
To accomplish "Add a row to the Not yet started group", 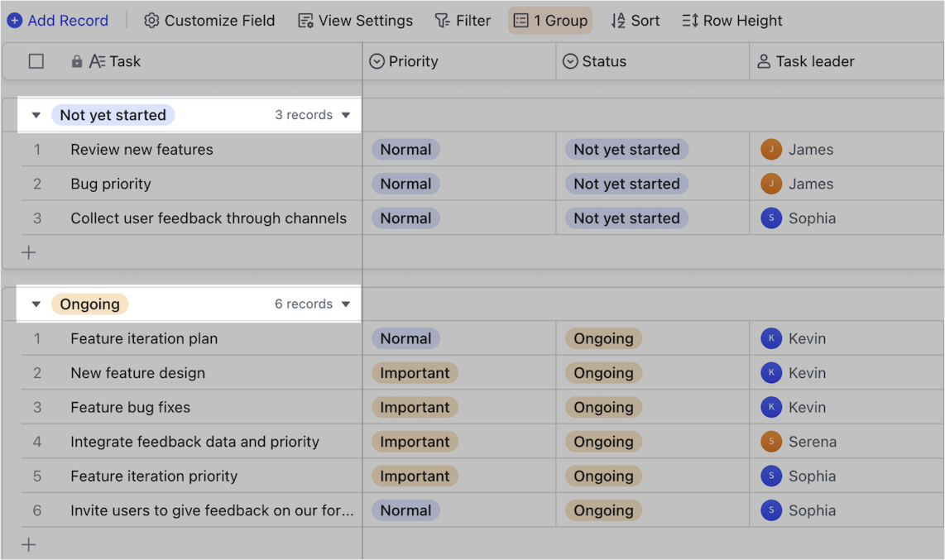I will pyautogui.click(x=29, y=252).
